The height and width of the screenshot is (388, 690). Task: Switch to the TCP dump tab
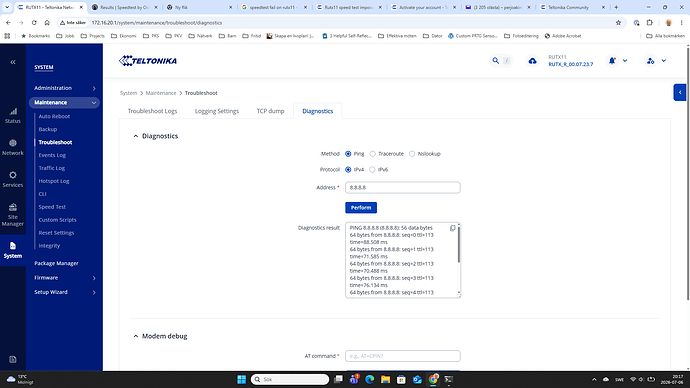[x=270, y=111]
